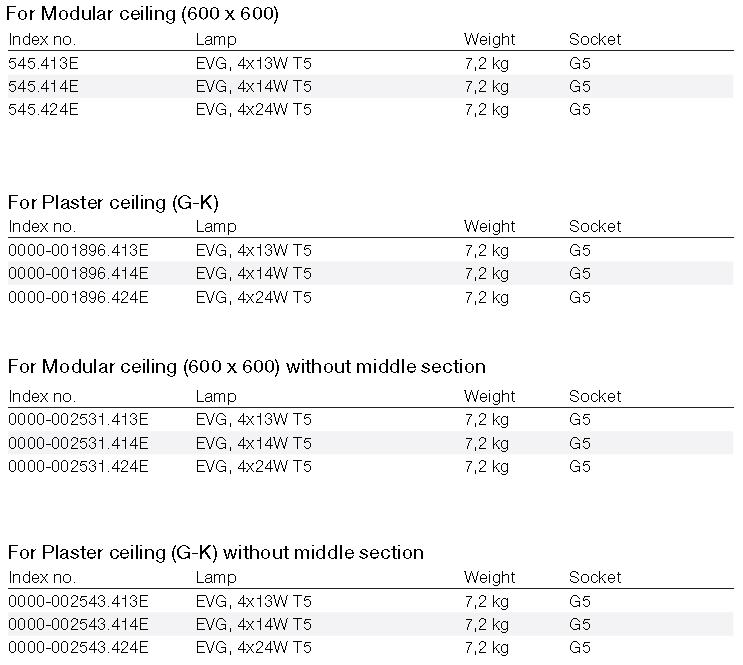Click 'For Modular ceiling without middle section' heading
743x665 pixels.
pyautogui.click(x=247, y=366)
